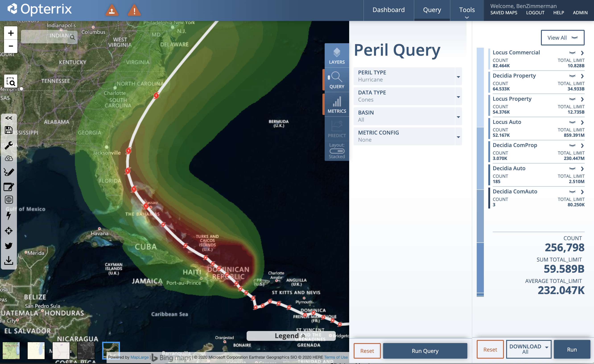This screenshot has height=364, width=594.
Task: Click the exclamation alert triangle icon
Action: click(x=134, y=10)
